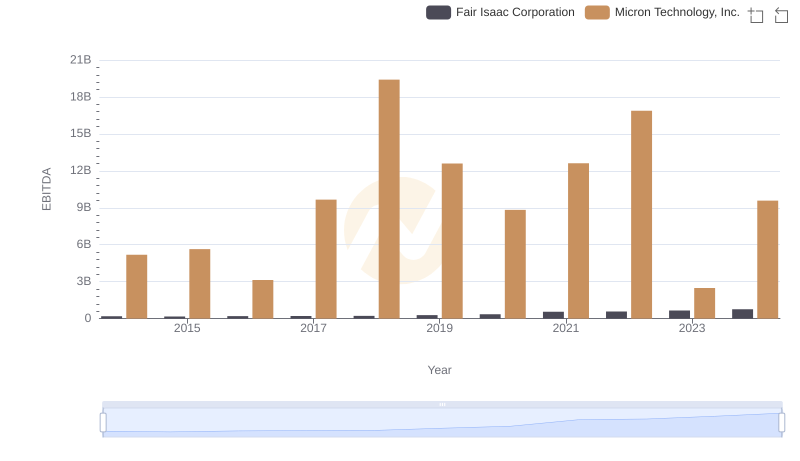Click the Fair Isaac bar for 2024
Viewport: 800px width, 461px height.
coord(742,314)
